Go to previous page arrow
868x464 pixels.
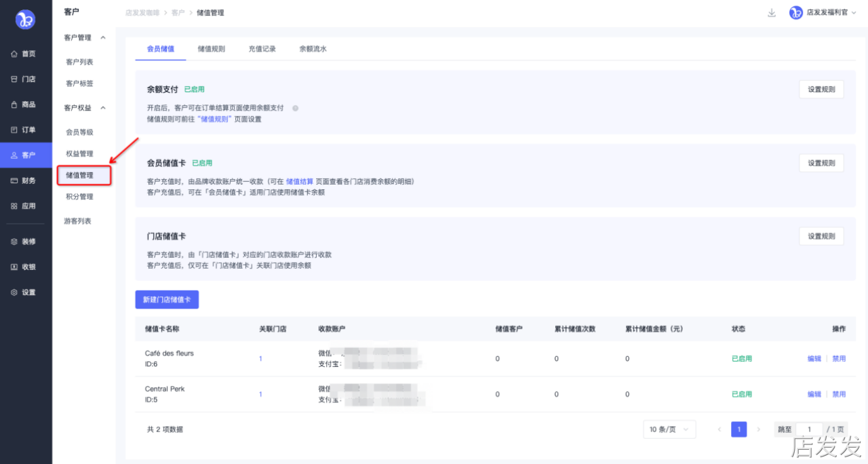coord(719,429)
